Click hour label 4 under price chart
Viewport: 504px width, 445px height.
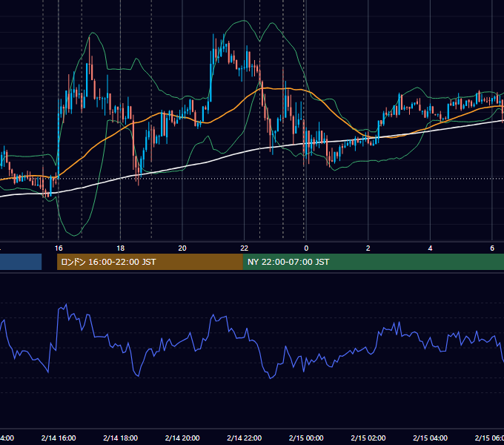pyautogui.click(x=430, y=248)
